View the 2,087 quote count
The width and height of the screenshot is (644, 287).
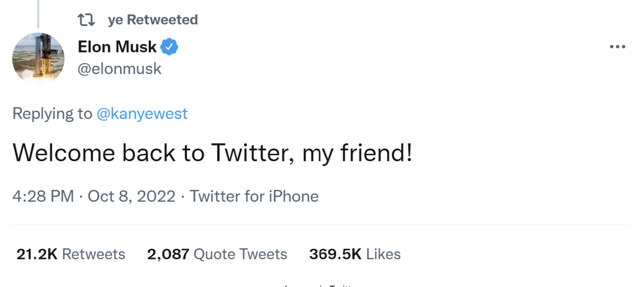[x=168, y=254]
